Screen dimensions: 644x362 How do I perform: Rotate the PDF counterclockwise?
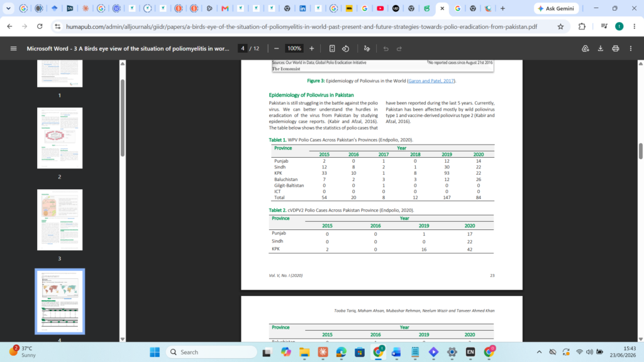point(346,48)
